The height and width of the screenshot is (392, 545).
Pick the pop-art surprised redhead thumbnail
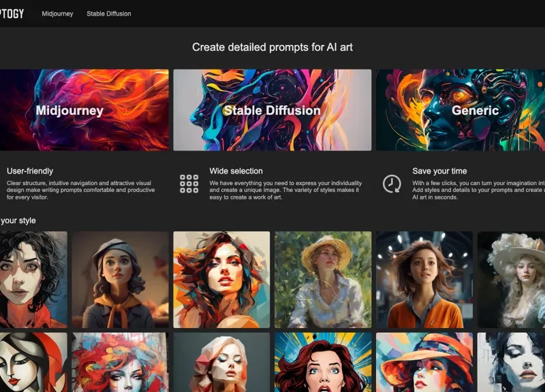(x=323, y=363)
